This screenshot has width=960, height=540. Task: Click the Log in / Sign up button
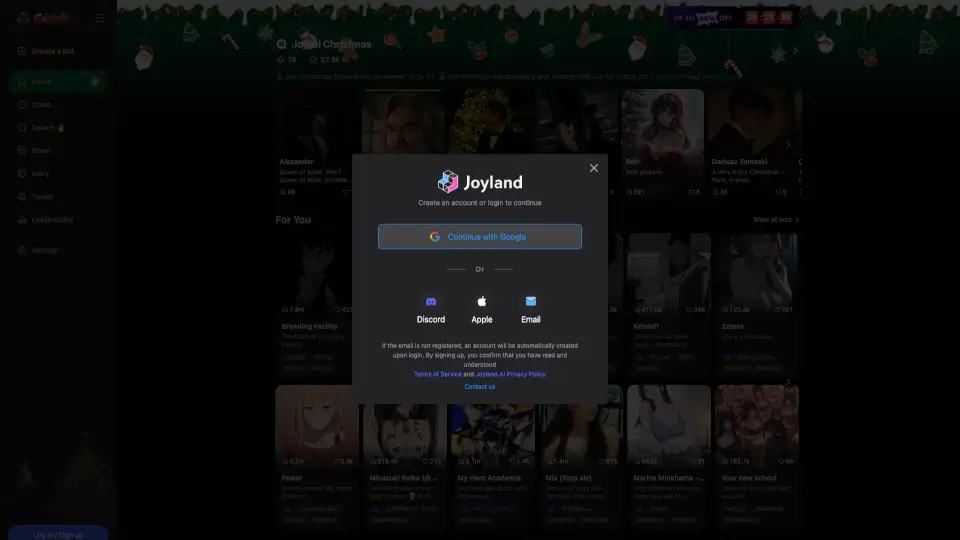(x=57, y=534)
